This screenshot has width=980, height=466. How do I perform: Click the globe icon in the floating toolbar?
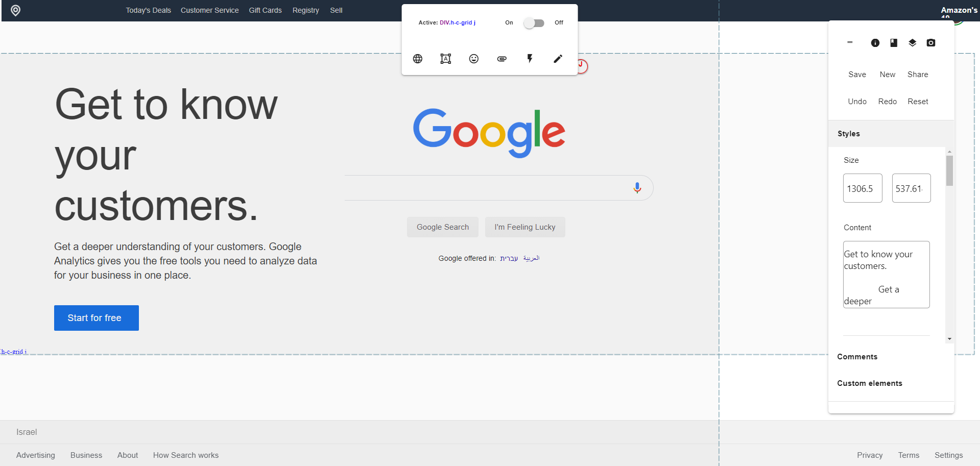418,59
